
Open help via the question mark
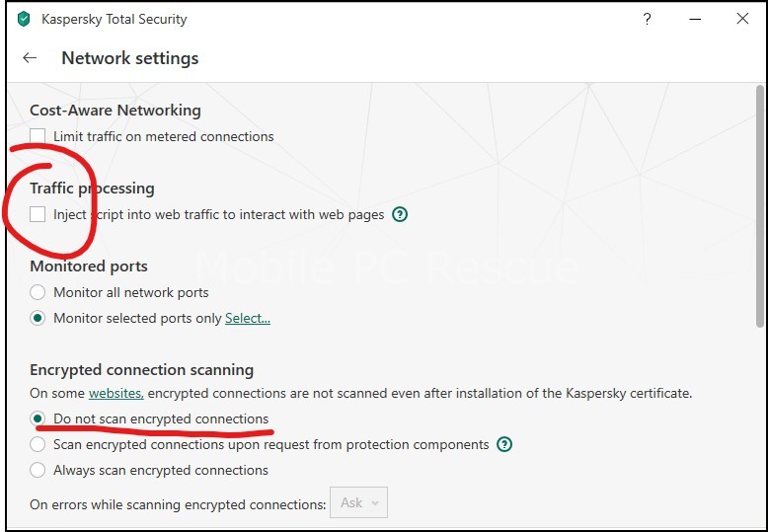pyautogui.click(x=647, y=19)
